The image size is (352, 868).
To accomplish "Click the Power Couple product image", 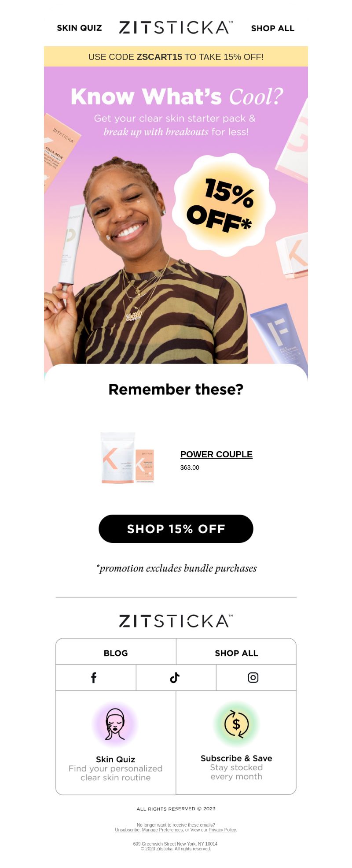I will tap(128, 458).
